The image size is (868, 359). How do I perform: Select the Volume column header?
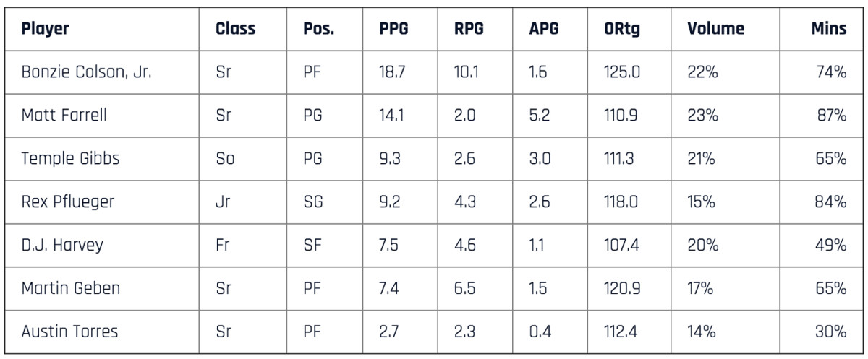point(715,30)
